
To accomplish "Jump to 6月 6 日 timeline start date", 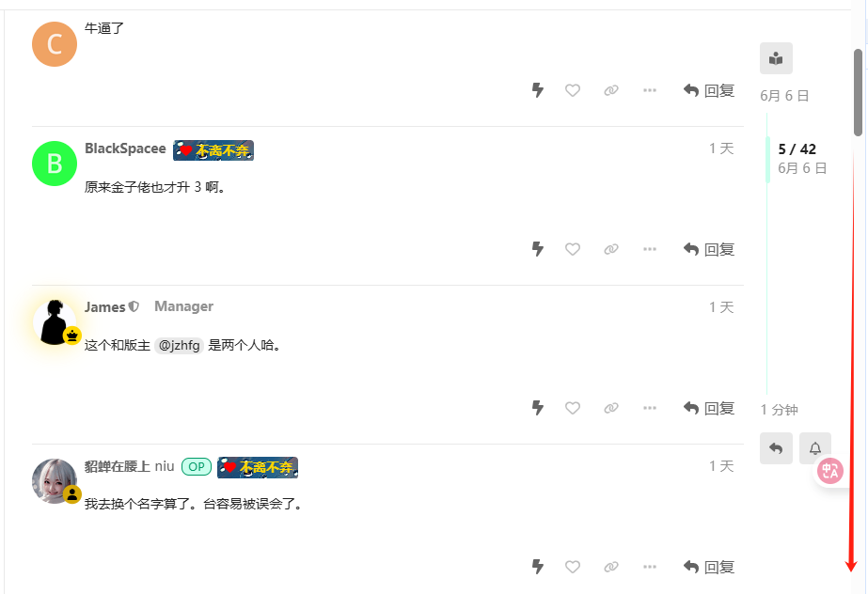I will [x=784, y=96].
